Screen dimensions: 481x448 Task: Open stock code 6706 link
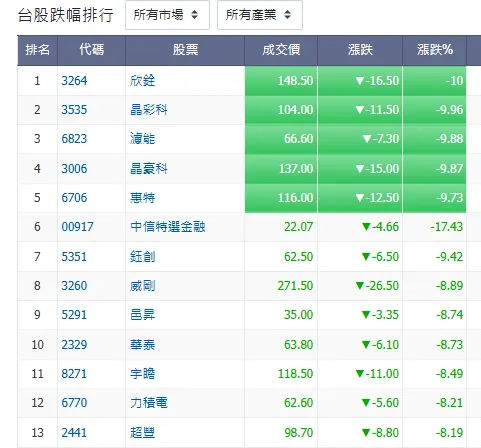pyautogui.click(x=74, y=198)
